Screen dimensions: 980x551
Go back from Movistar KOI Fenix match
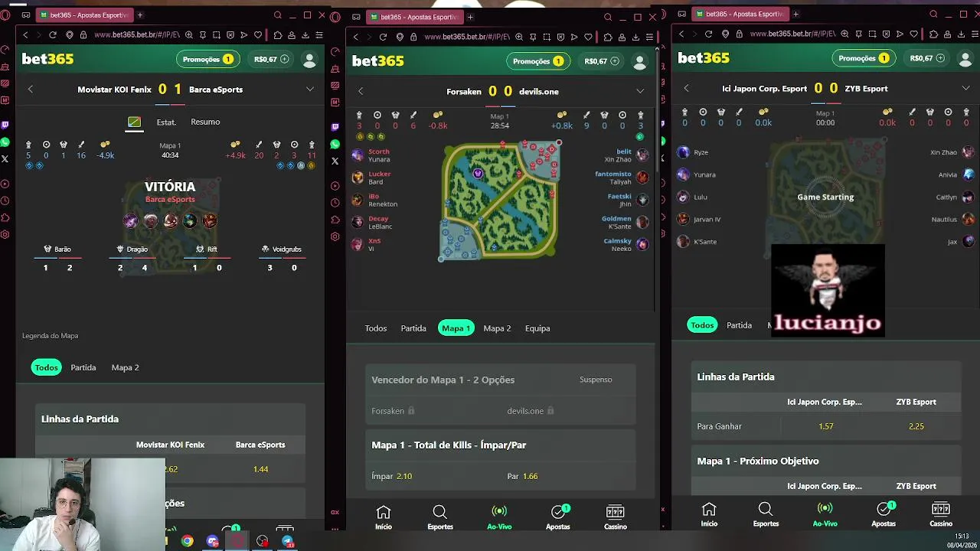click(31, 90)
